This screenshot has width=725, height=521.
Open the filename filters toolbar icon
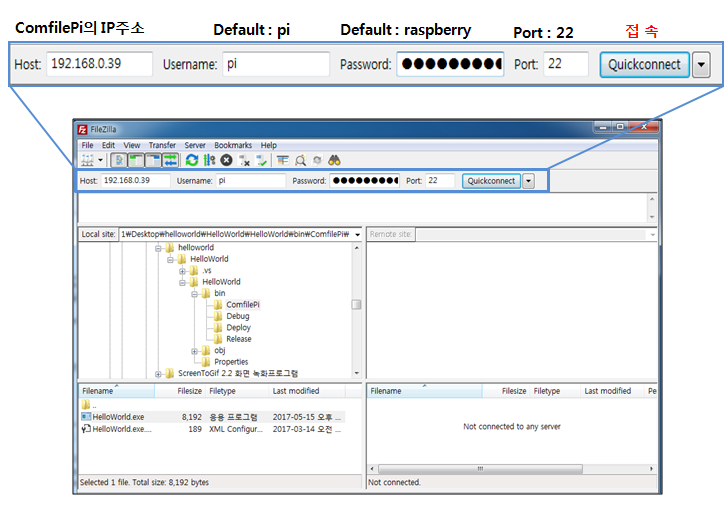coord(283,160)
